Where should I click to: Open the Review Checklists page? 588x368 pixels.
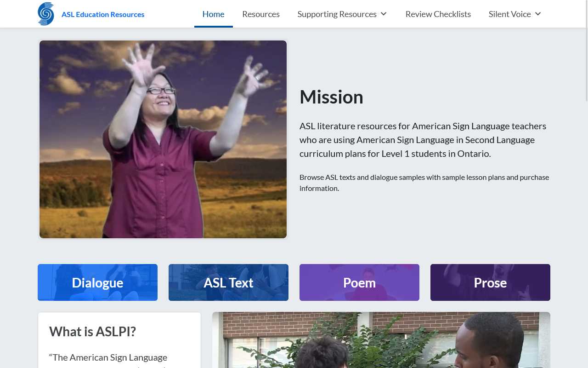point(438,14)
